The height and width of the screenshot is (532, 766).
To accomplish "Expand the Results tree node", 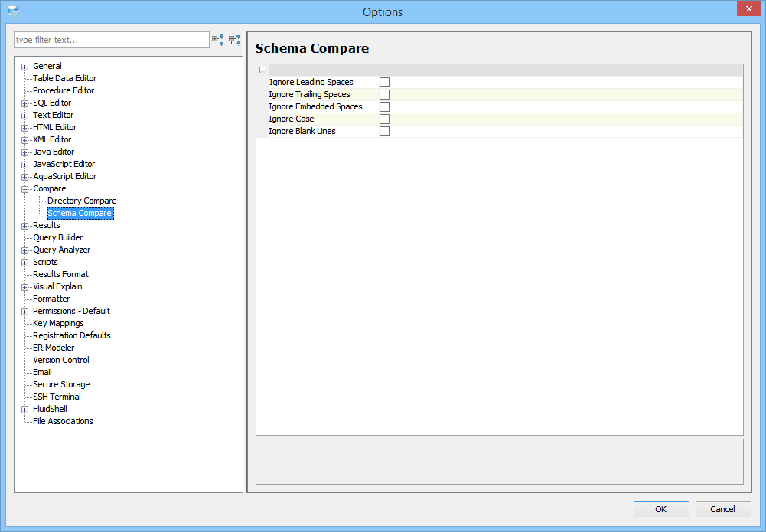I will pyautogui.click(x=25, y=226).
